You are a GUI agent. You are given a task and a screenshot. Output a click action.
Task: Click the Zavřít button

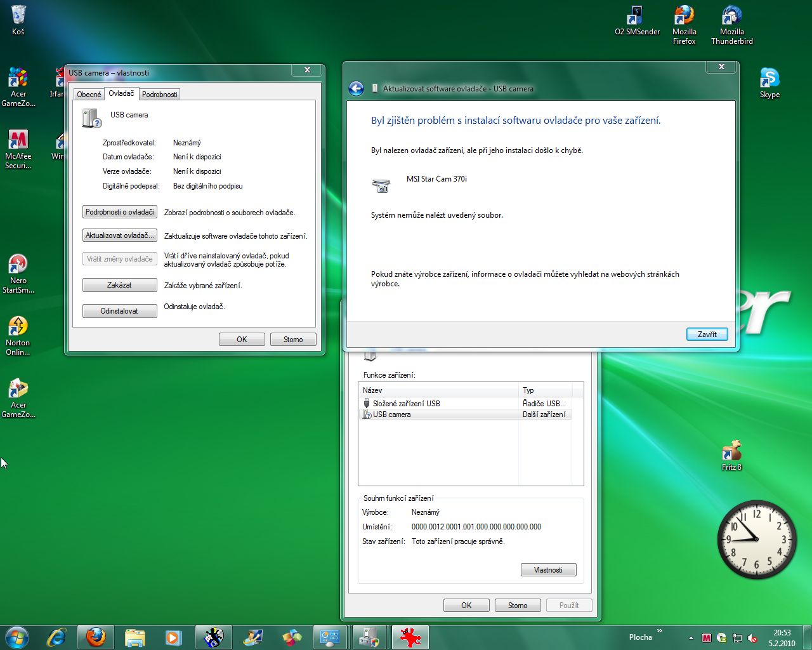tap(707, 335)
